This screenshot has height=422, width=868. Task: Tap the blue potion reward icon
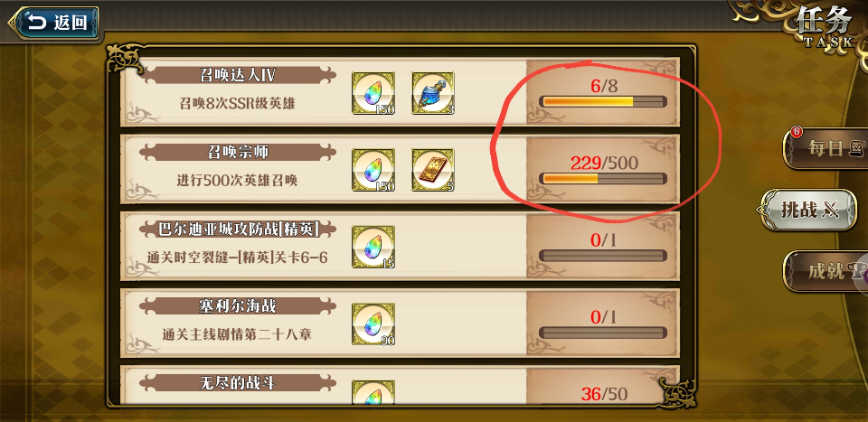click(433, 93)
